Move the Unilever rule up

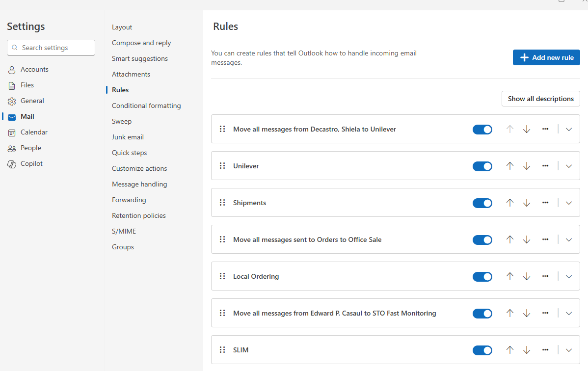click(509, 166)
